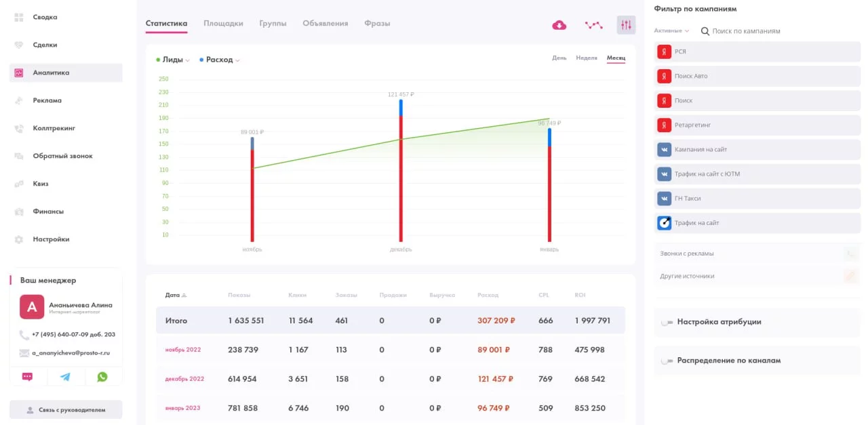Click Связь с руководителем button
The height and width of the screenshot is (425, 868).
[x=66, y=409]
